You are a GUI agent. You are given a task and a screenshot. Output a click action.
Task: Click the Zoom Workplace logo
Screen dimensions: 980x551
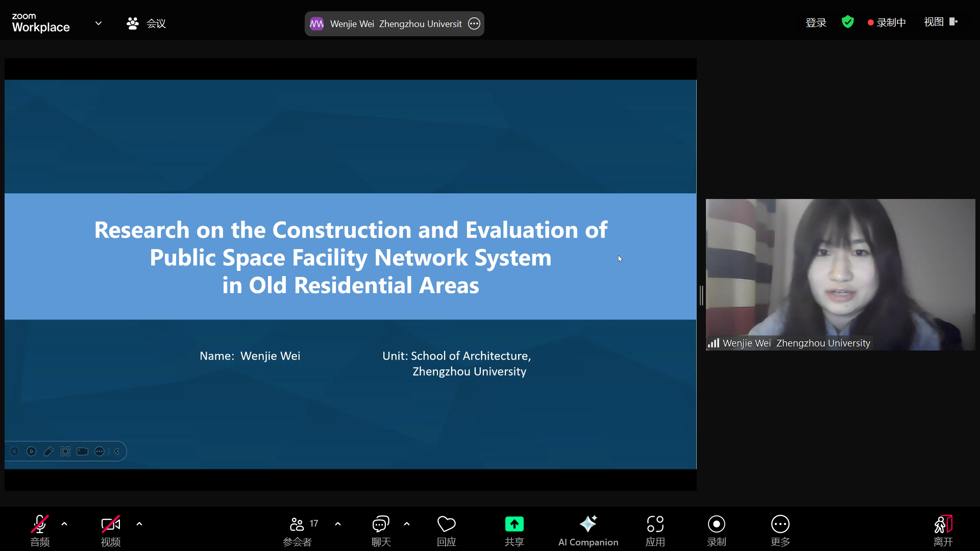point(41,23)
